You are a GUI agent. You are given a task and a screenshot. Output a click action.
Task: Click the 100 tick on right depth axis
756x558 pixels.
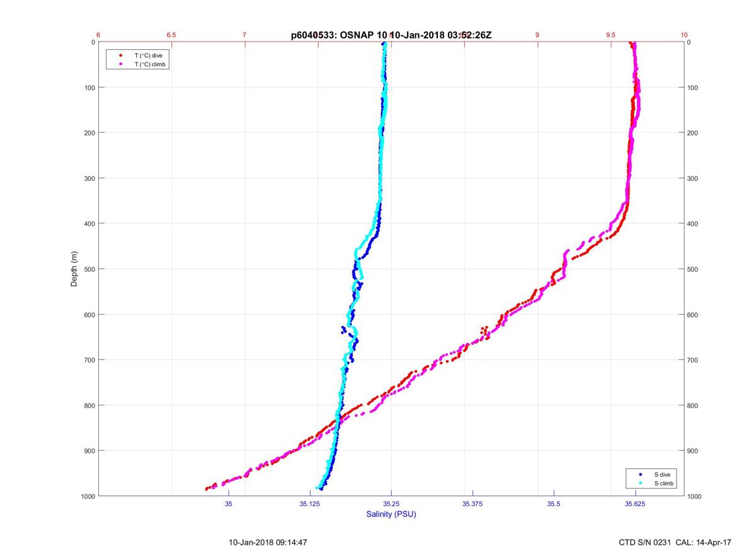click(694, 88)
